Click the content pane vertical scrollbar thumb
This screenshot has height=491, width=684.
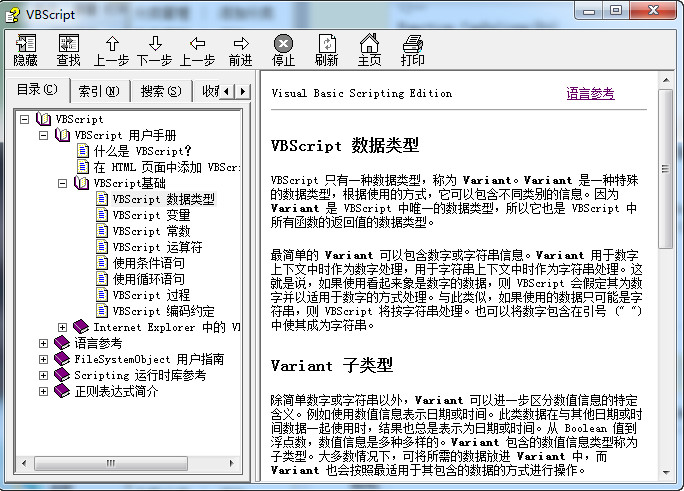[x=665, y=169]
